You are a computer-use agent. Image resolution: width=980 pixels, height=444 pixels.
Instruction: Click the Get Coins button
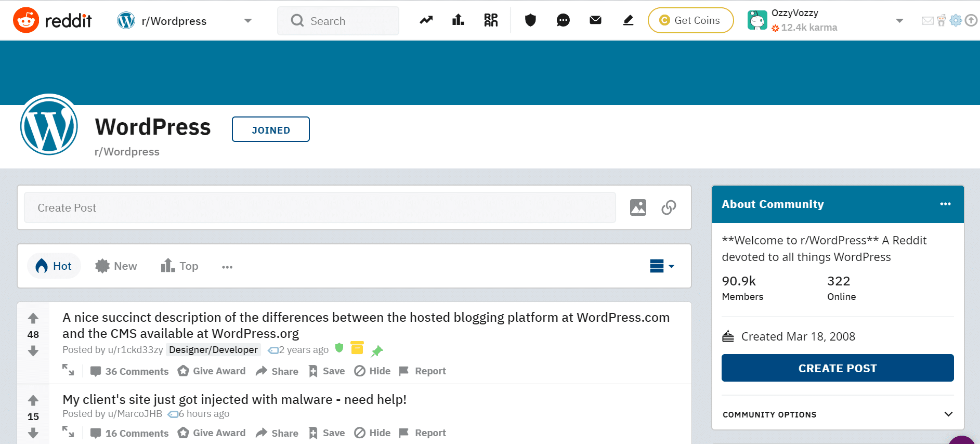coord(690,20)
